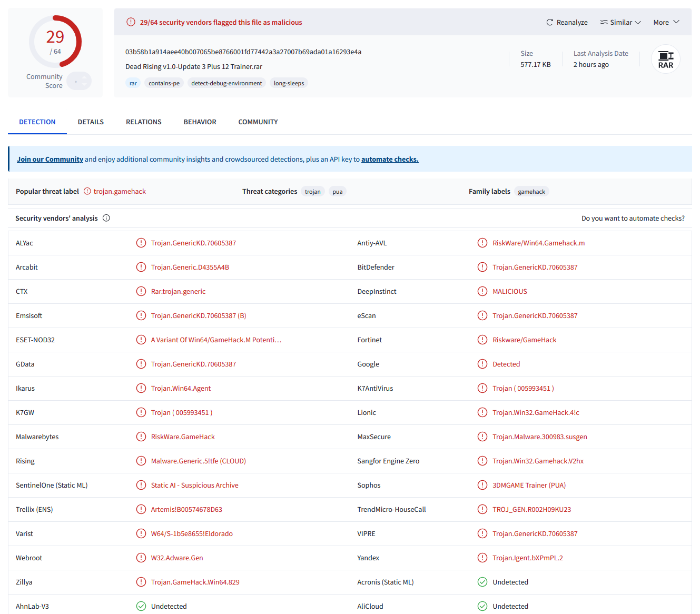The width and height of the screenshot is (700, 614).
Task: Click the Yandex detection alert icon
Action: pos(482,558)
